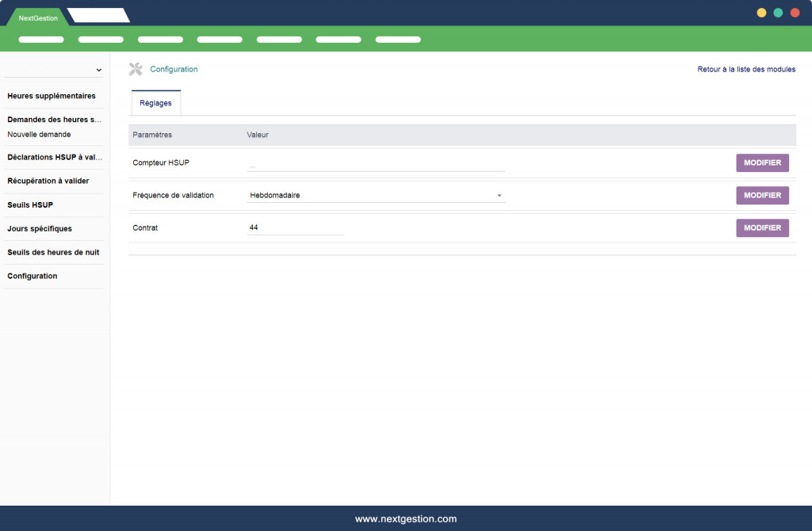Open Configuration in the left sidebar

32,277
